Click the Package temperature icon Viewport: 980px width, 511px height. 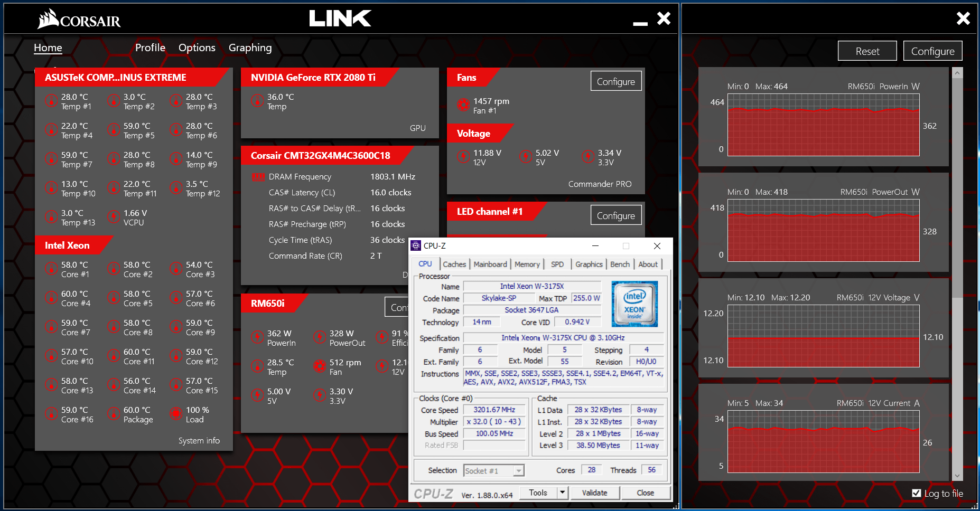114,413
